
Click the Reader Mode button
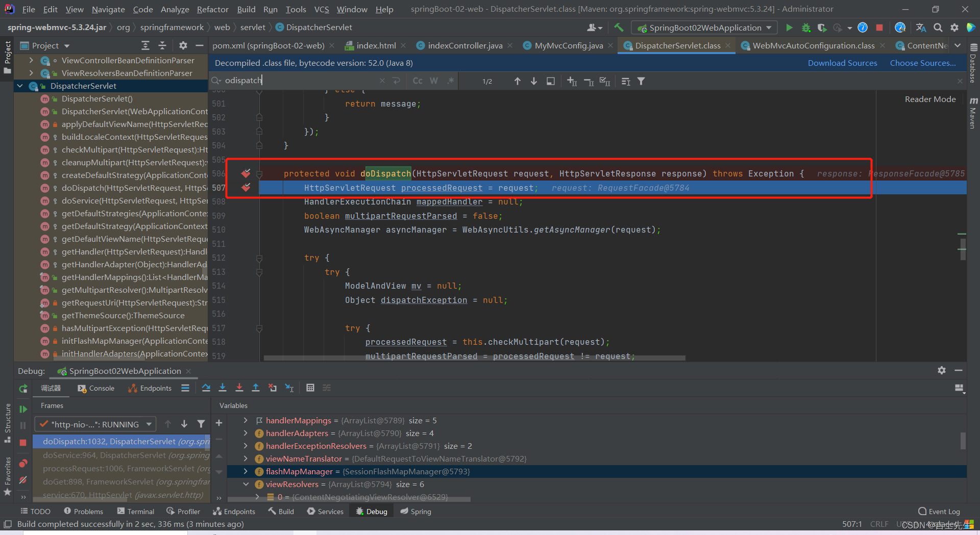point(930,99)
